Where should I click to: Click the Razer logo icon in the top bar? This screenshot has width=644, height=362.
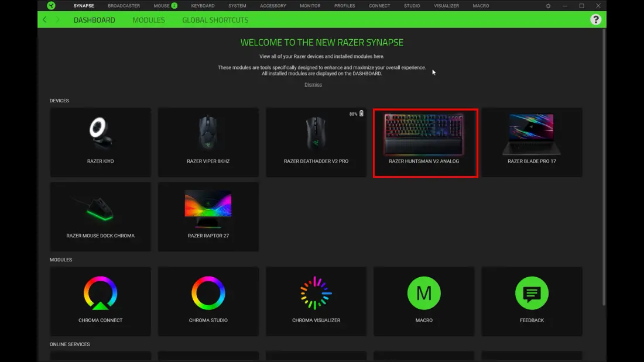click(51, 5)
